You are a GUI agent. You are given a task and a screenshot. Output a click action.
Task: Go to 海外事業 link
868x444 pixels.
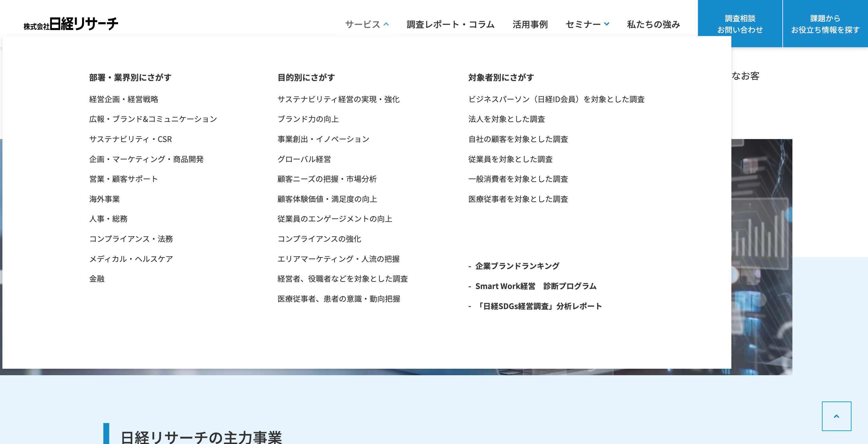(x=105, y=199)
